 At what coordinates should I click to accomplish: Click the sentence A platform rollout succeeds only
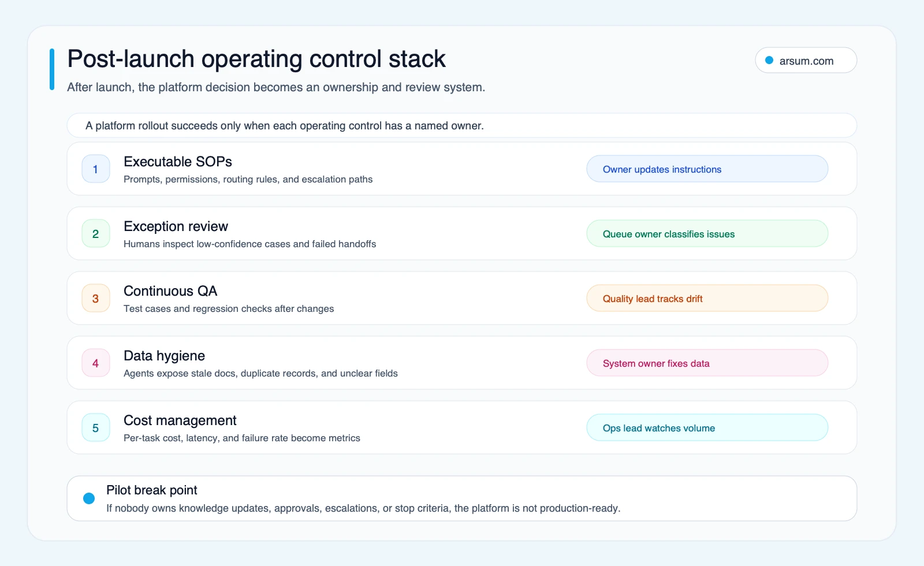(x=285, y=125)
